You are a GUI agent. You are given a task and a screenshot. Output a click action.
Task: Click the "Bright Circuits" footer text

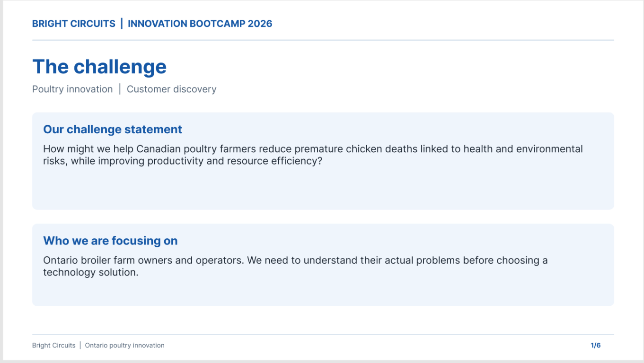54,346
